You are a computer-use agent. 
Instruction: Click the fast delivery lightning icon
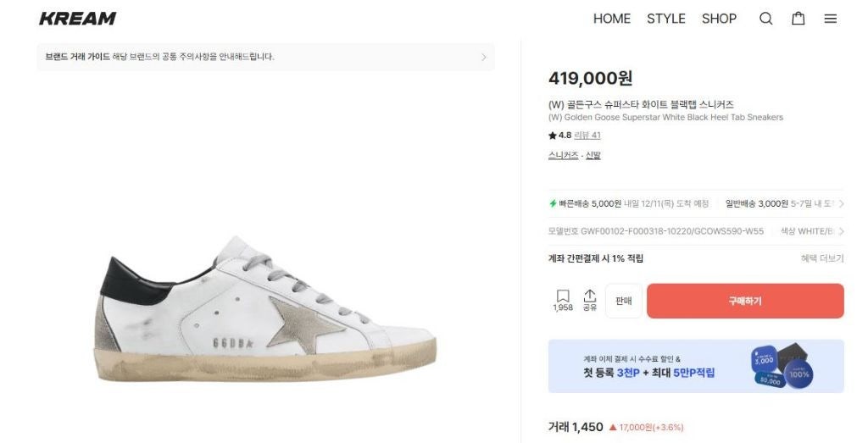[x=553, y=204]
